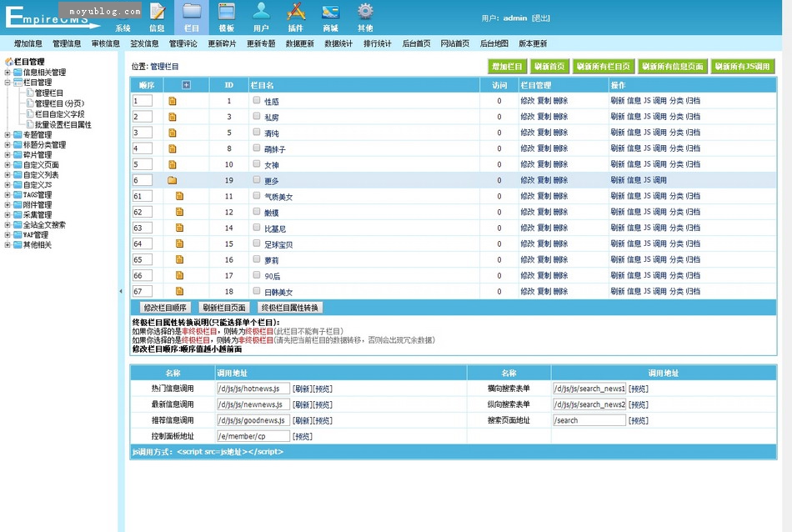Check the 气质美女 column checkbox
The width and height of the screenshot is (792, 532).
point(257,195)
